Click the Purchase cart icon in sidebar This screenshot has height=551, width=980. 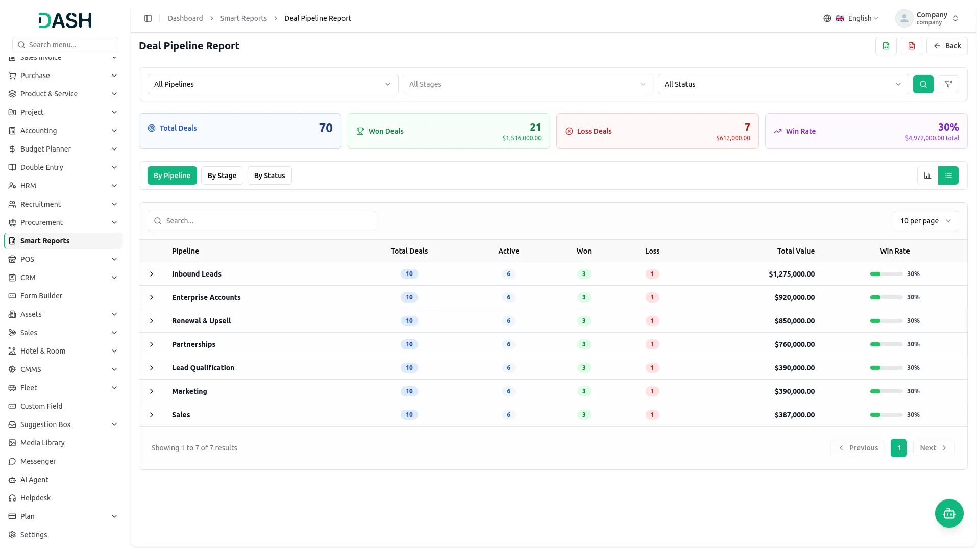[x=12, y=76]
